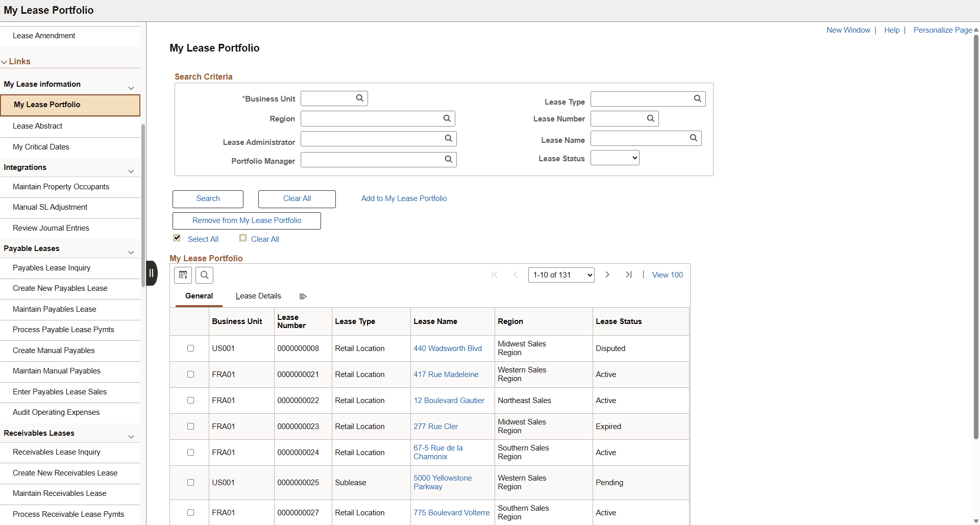Open the Lease Type lookup magnifier

point(697,98)
